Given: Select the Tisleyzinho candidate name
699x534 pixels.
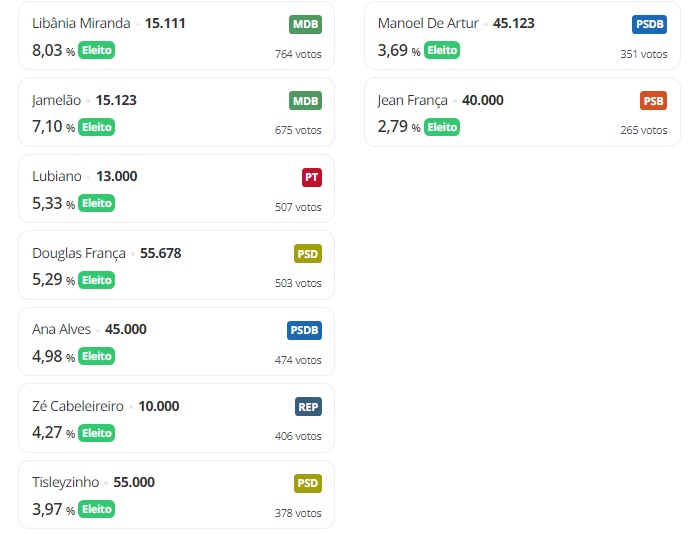Looking at the screenshot, I should pyautogui.click(x=66, y=482).
